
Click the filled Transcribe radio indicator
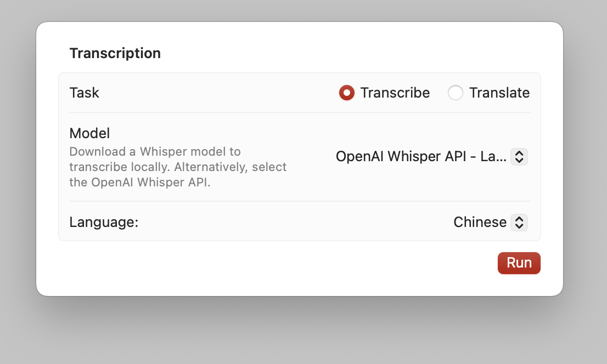(347, 93)
